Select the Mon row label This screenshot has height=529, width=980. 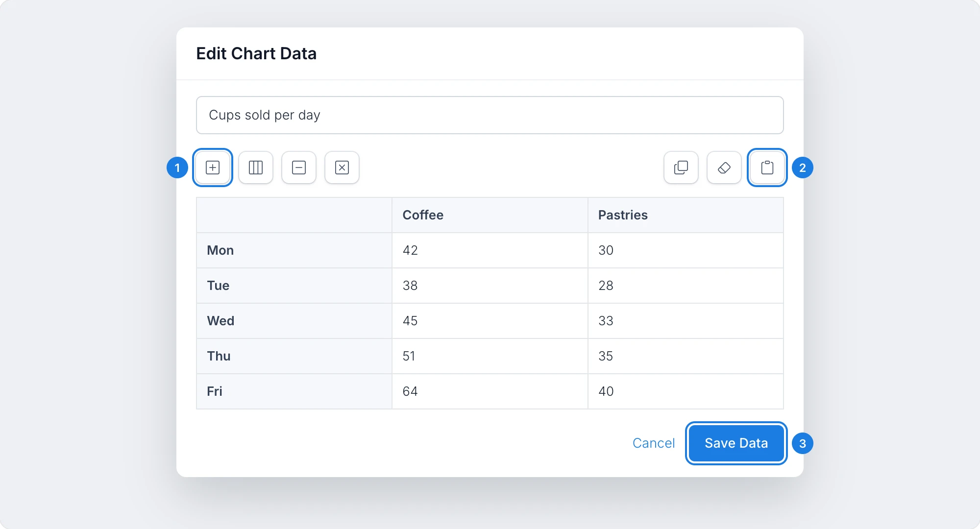294,250
